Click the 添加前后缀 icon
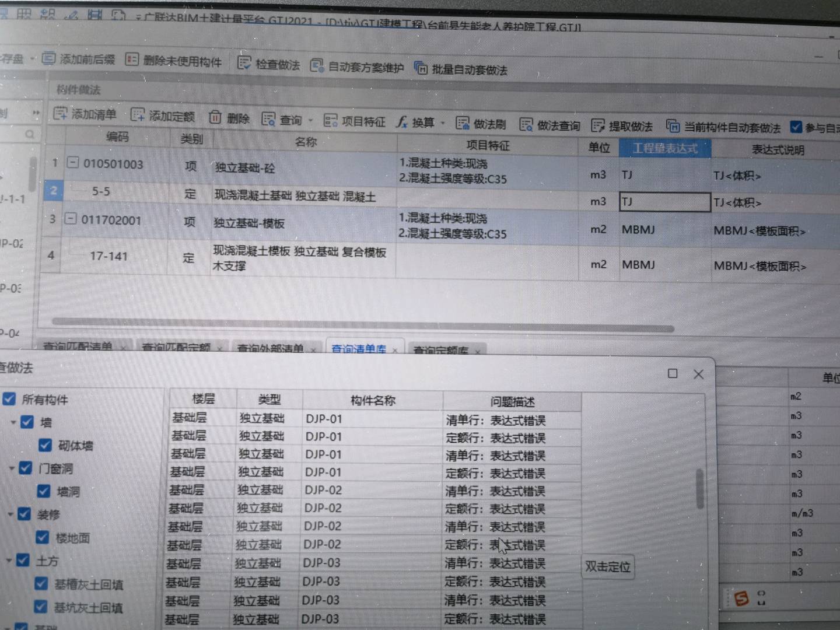The image size is (840, 630). coord(49,58)
